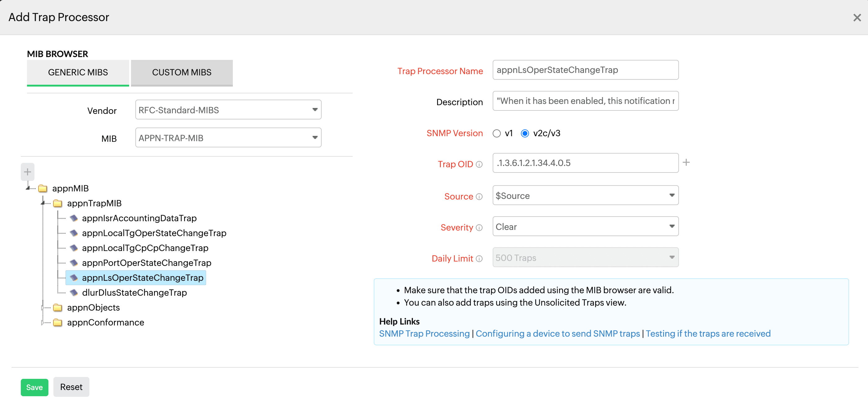This screenshot has width=868, height=417.
Task: Open the MIB dropdown
Action: pos(228,138)
